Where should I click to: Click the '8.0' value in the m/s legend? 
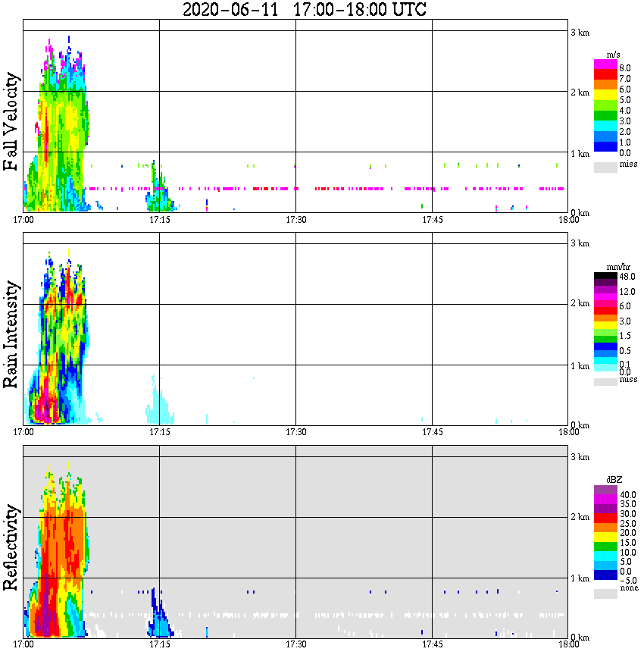coord(625,68)
